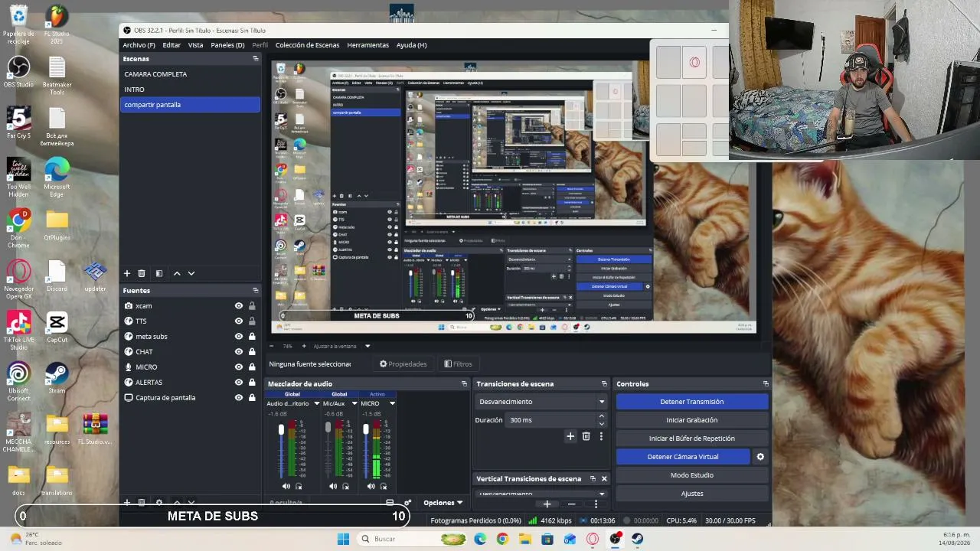The height and width of the screenshot is (551, 980).
Task: Open the Archivo (F) menu
Action: click(139, 45)
